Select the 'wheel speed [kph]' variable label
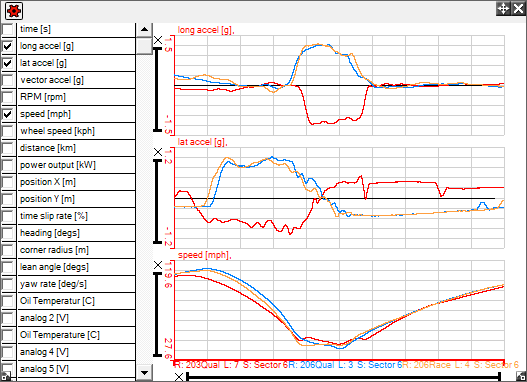This screenshot has width=527, height=382. 57,131
